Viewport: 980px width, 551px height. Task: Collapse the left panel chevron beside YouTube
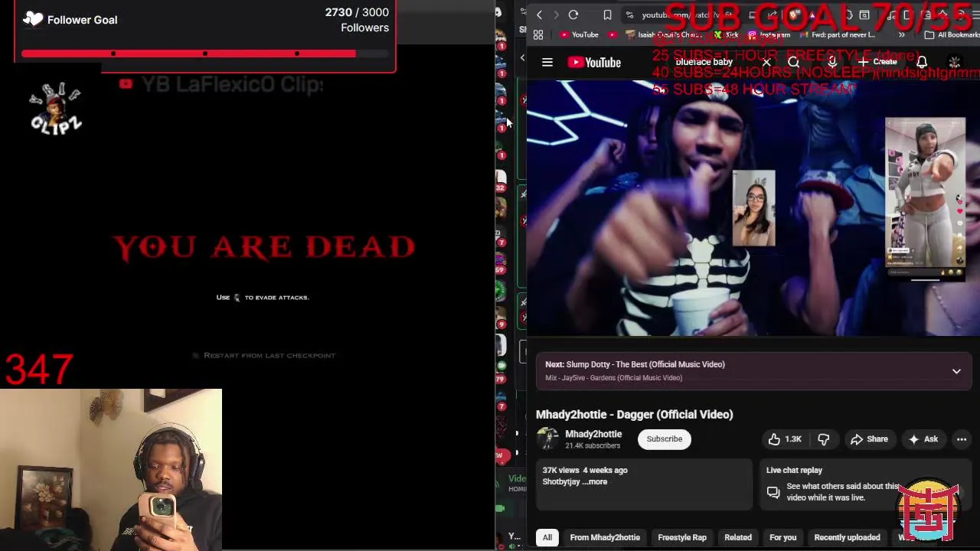coord(522,58)
